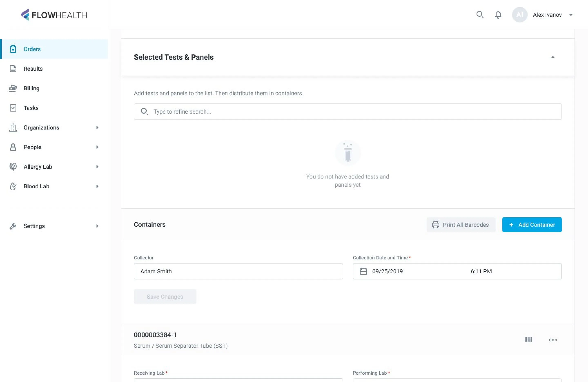
Task: Click the Orders clipboard icon
Action: click(13, 49)
